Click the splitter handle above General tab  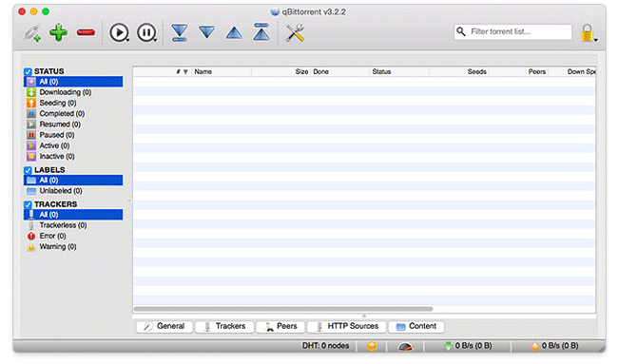coord(364,316)
